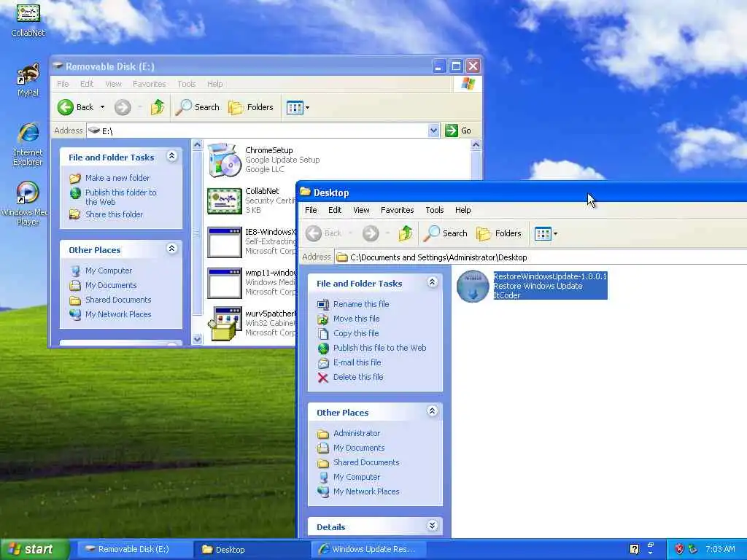This screenshot has width=747, height=560.
Task: Toggle Folders pane in Removable Disk toolbar
Action: [x=251, y=107]
